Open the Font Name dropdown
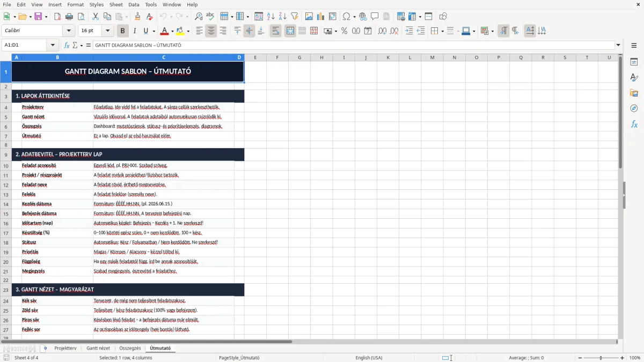This screenshot has width=644, height=362. 68,31
